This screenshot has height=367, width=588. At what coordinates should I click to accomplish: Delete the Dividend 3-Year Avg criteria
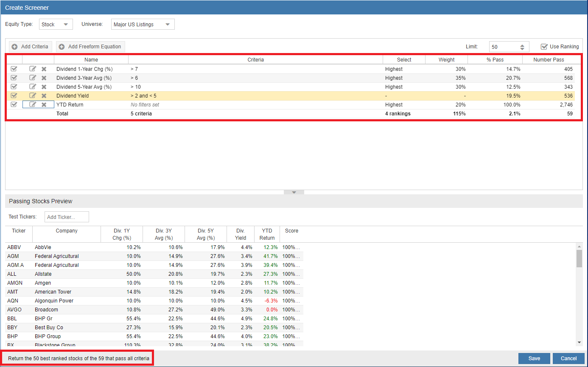click(44, 78)
